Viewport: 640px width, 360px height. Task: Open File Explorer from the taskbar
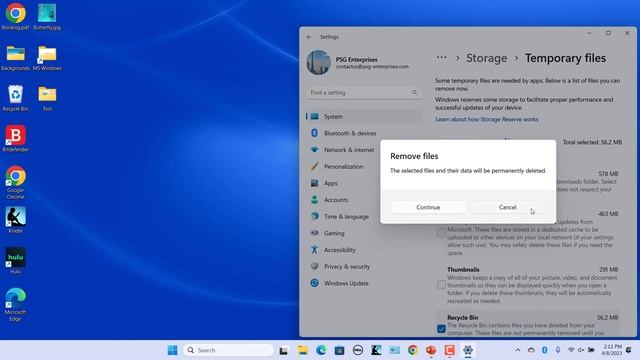(x=302, y=350)
